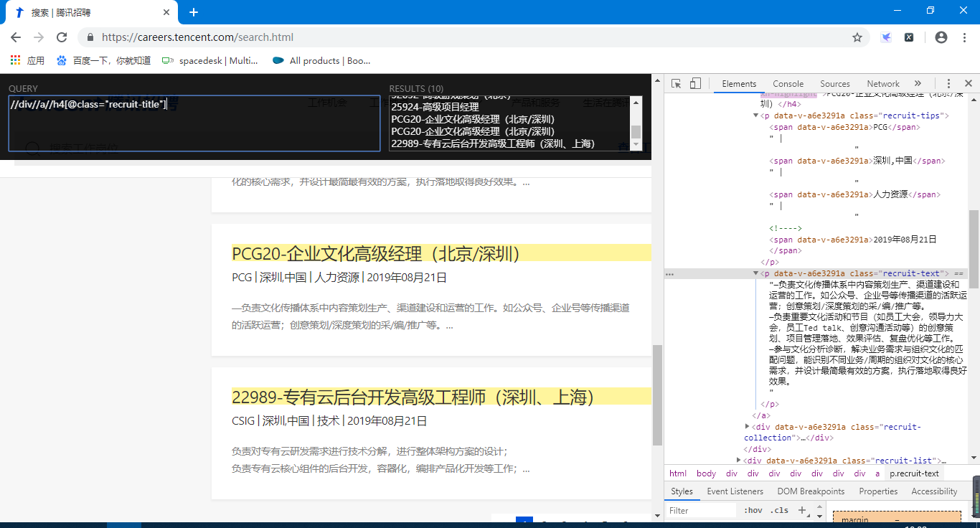Reload the current page
Image resolution: width=980 pixels, height=528 pixels.
(x=62, y=37)
